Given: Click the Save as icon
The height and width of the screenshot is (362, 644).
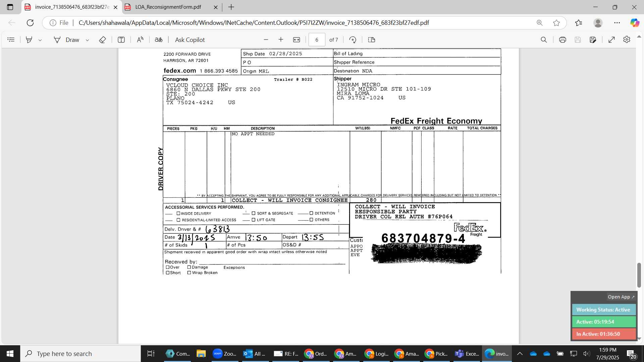Looking at the screenshot, I should coord(593,40).
